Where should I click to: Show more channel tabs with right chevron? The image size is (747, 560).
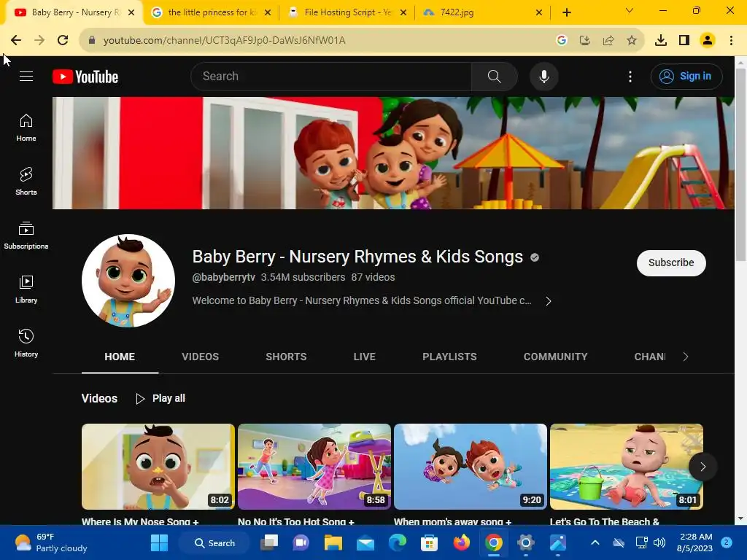(x=686, y=357)
